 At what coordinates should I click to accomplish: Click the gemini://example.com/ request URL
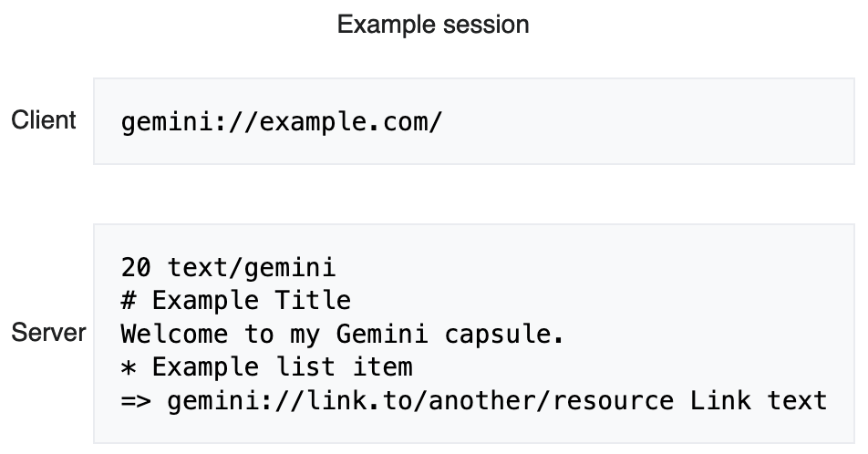tap(282, 121)
